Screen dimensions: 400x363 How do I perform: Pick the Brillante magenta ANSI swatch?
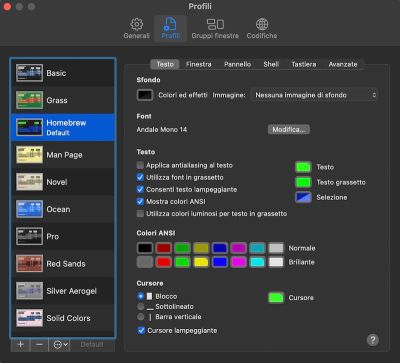click(238, 262)
